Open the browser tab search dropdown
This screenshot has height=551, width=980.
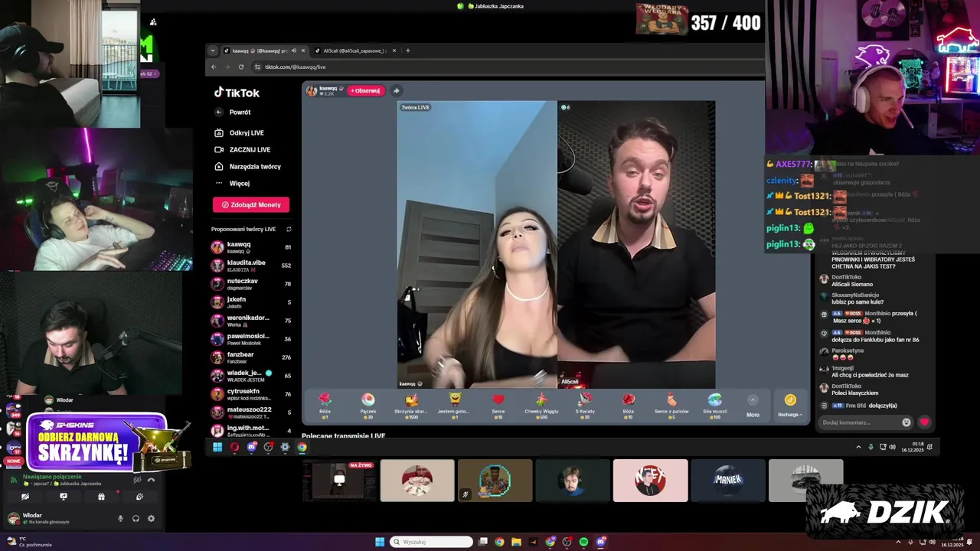coord(213,51)
